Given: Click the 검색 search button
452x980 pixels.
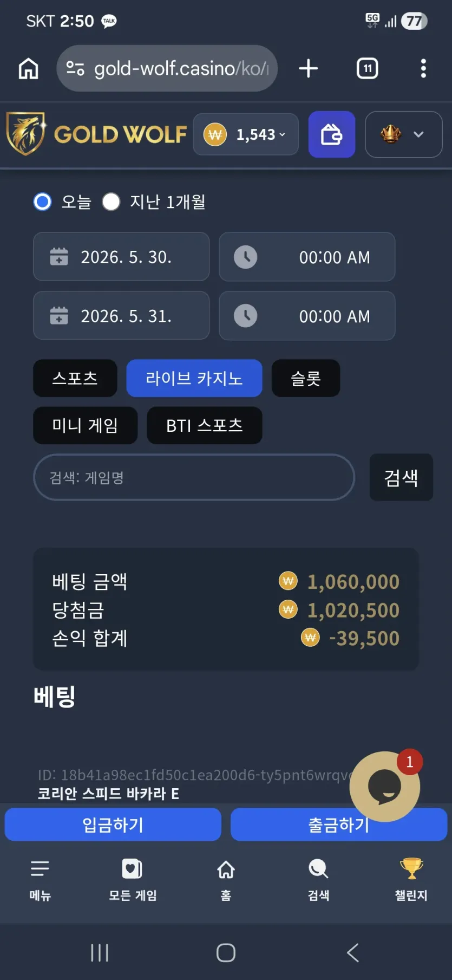Looking at the screenshot, I should pyautogui.click(x=401, y=477).
